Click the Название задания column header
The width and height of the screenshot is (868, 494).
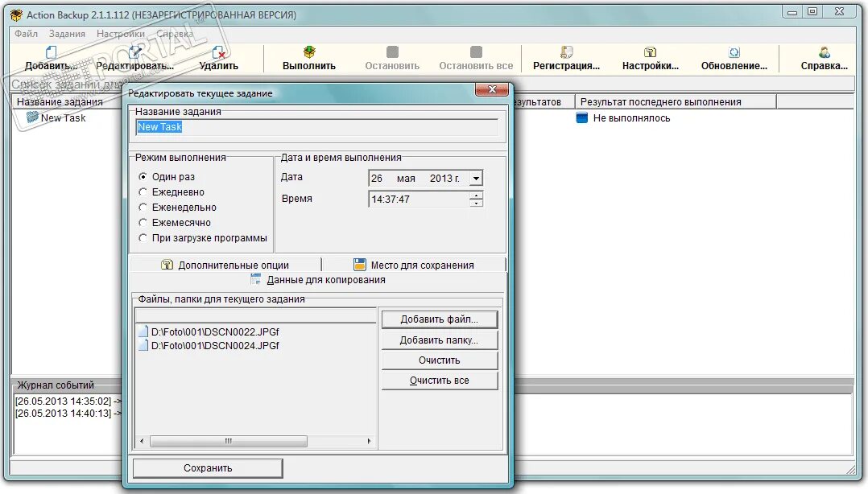[68, 102]
